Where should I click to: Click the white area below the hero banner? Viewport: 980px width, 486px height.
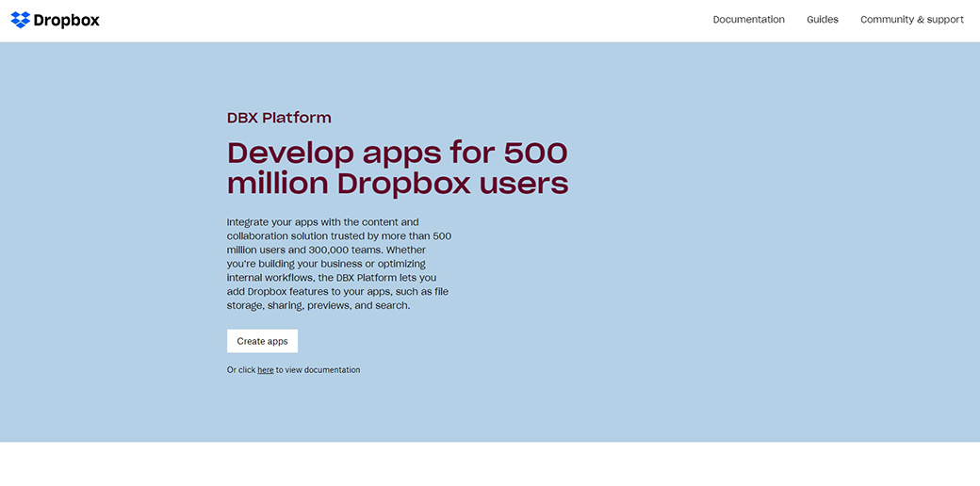click(490, 464)
